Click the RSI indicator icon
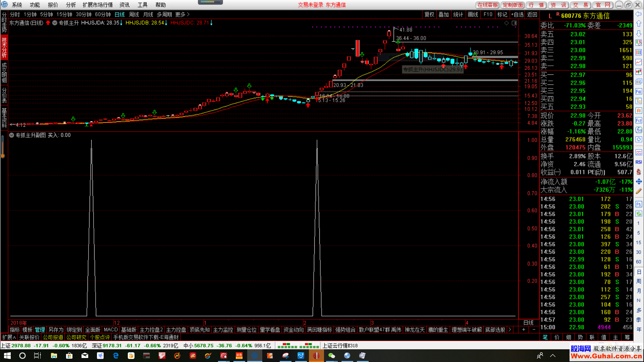This screenshot has height=362, width=644. point(639,162)
